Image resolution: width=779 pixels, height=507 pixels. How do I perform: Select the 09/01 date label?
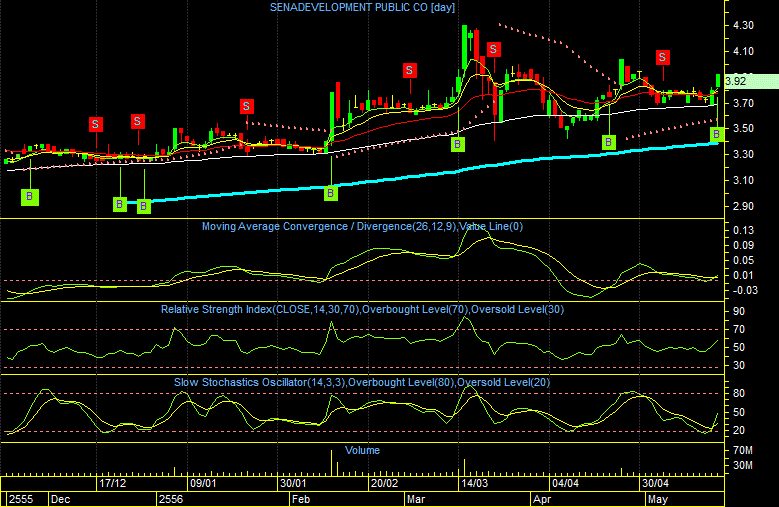pyautogui.click(x=203, y=483)
